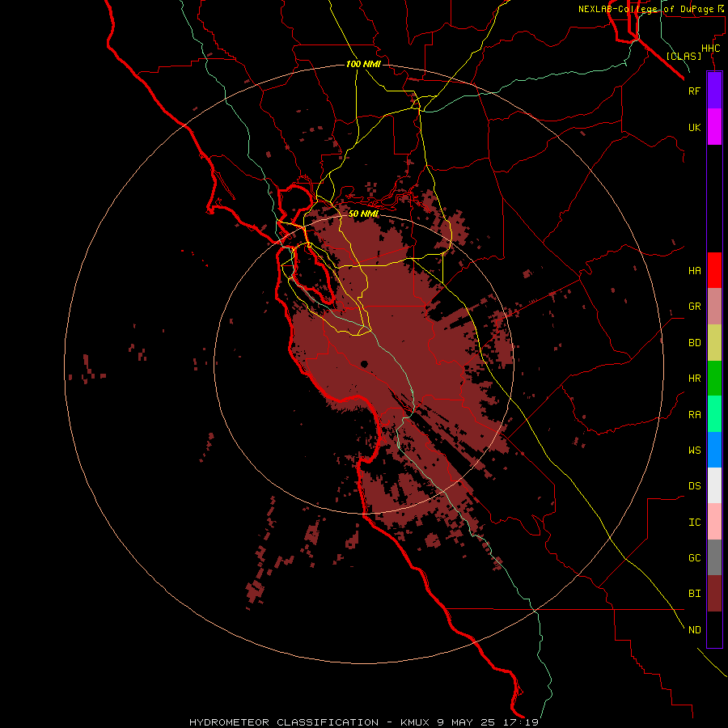Click the 100 NMI range ring label
The width and height of the screenshot is (728, 728).
click(x=363, y=64)
